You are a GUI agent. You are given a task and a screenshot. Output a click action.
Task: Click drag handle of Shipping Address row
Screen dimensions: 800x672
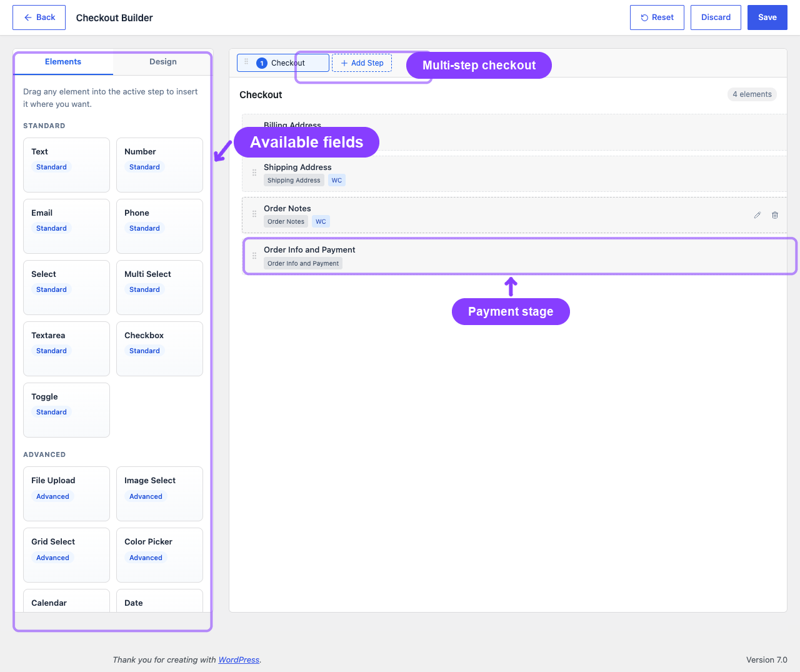[x=254, y=173]
